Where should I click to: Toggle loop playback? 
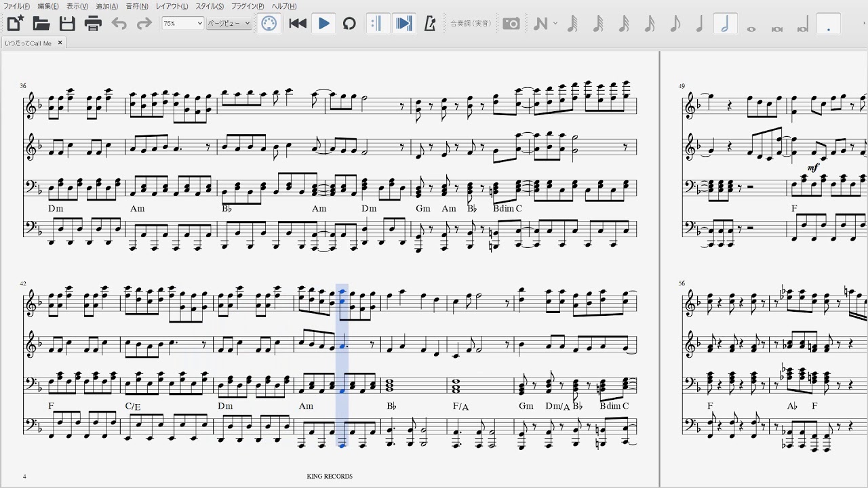click(349, 24)
